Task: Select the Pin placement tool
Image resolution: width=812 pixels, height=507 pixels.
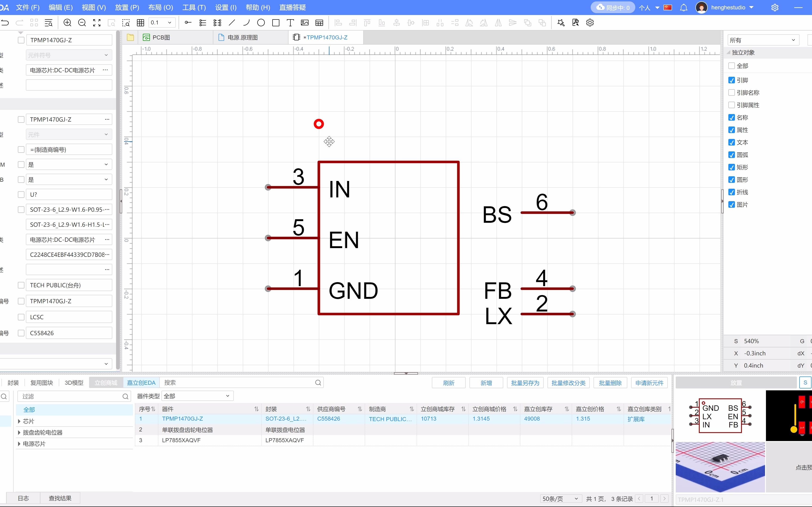Action: point(188,23)
